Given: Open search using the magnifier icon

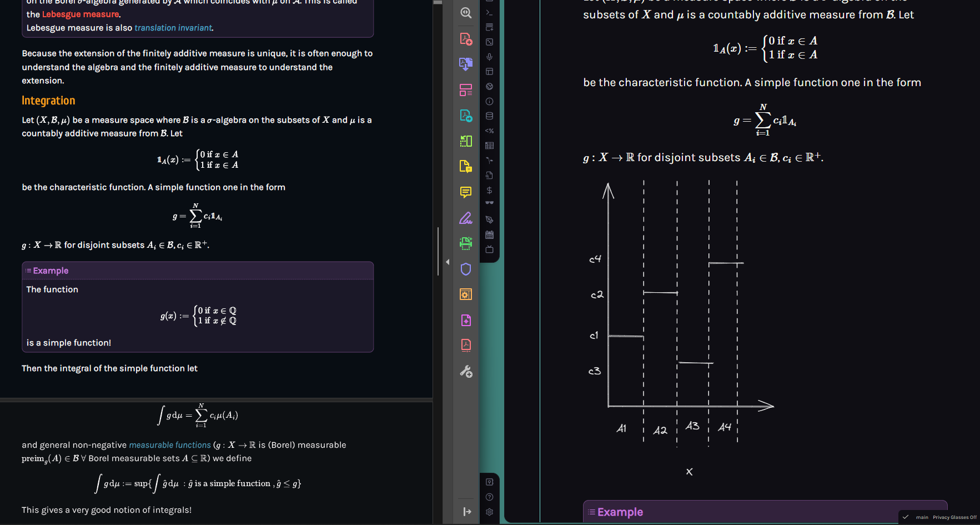Looking at the screenshot, I should [x=466, y=12].
